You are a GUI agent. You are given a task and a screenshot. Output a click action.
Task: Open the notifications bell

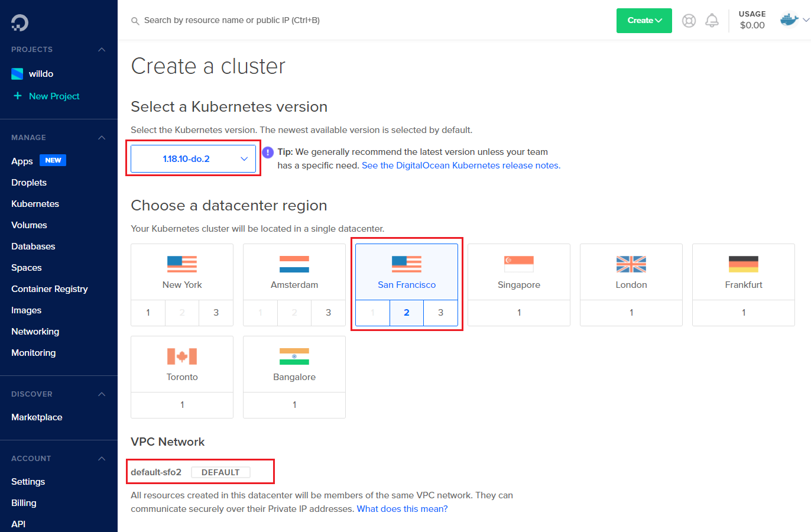[x=712, y=21]
